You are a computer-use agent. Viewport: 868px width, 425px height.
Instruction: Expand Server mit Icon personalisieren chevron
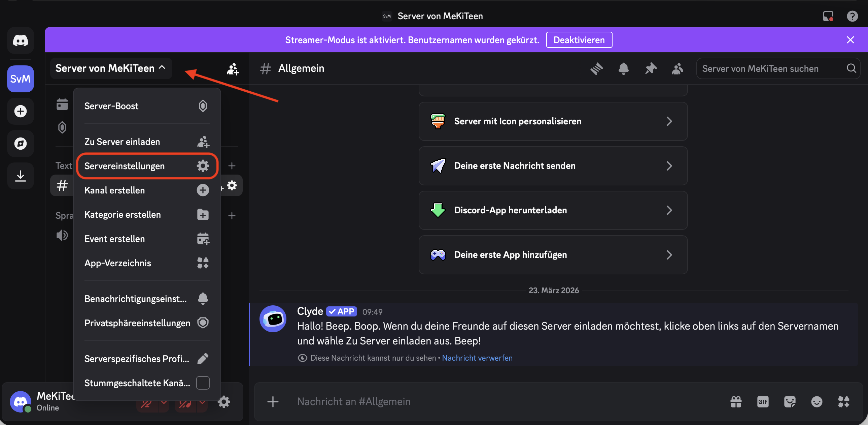point(669,121)
